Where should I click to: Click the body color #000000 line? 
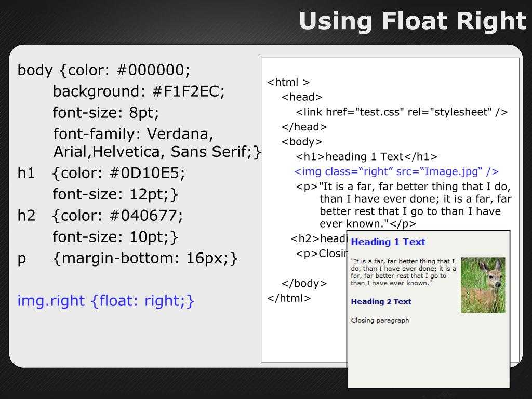pyautogui.click(x=104, y=70)
